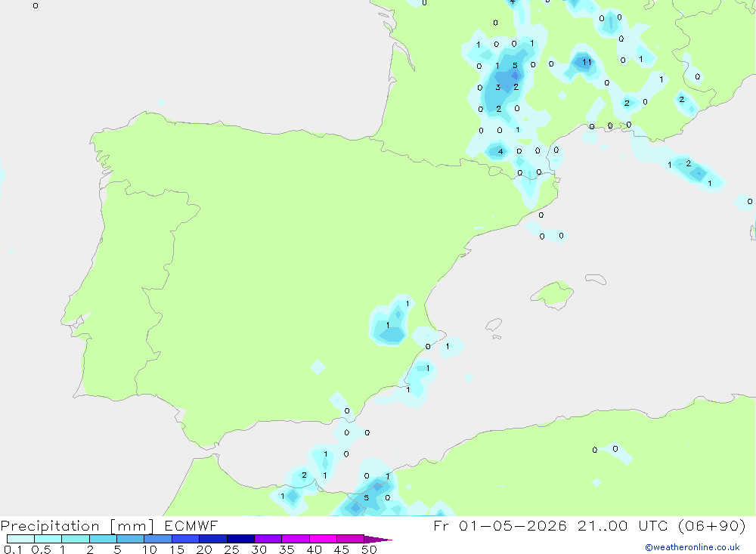The height and width of the screenshot is (554, 756).
Task: Click the above-50 arrow tip of legend
Action: click(x=377, y=539)
